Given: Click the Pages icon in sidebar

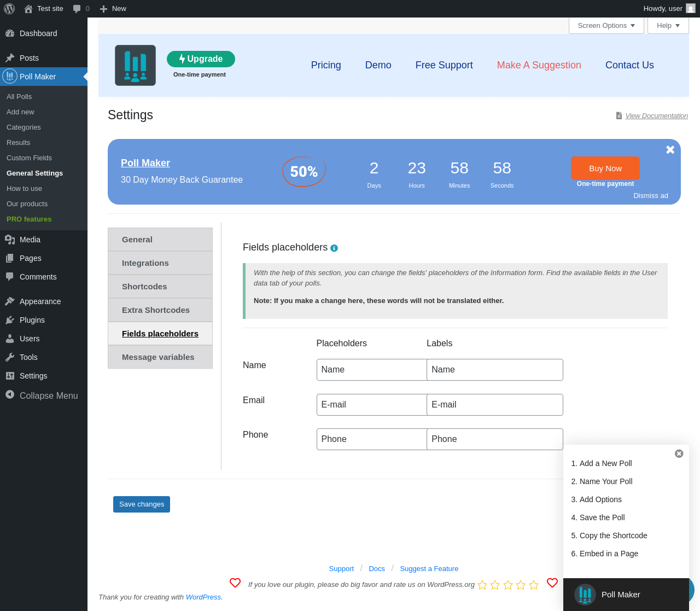Looking at the screenshot, I should [10, 258].
